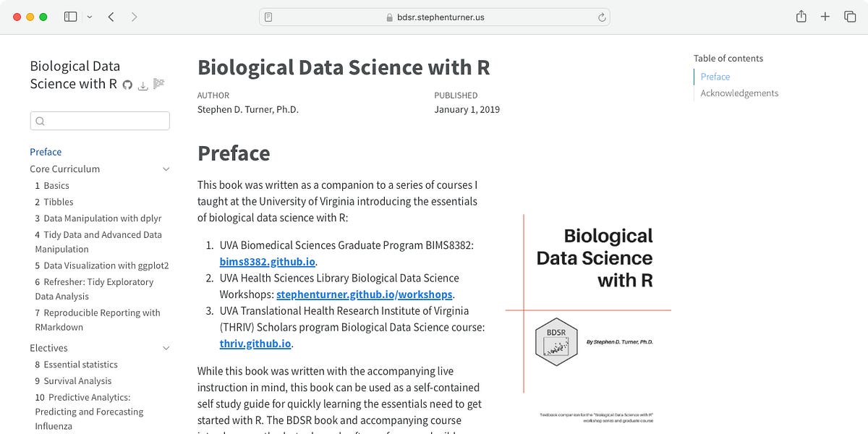The width and height of the screenshot is (868, 434).
Task: Open a new tab with the plus icon
Action: click(825, 16)
